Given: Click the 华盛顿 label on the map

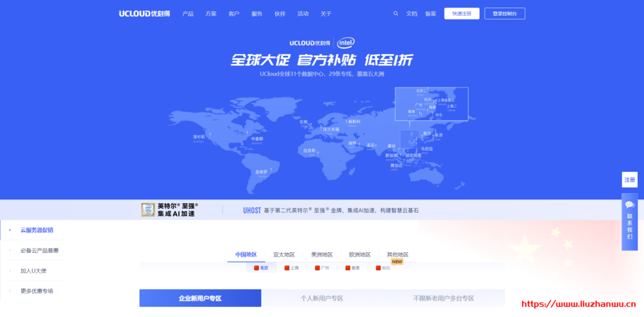Looking at the screenshot, I should click(257, 139).
